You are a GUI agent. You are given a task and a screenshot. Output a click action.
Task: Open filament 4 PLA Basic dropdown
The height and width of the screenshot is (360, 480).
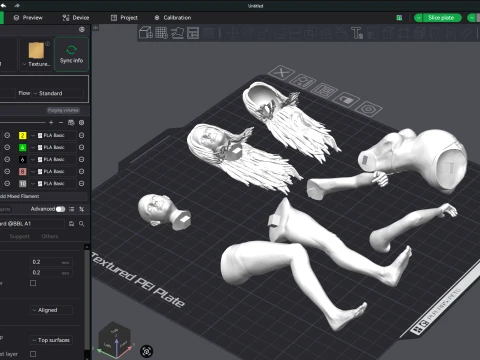tap(53, 147)
